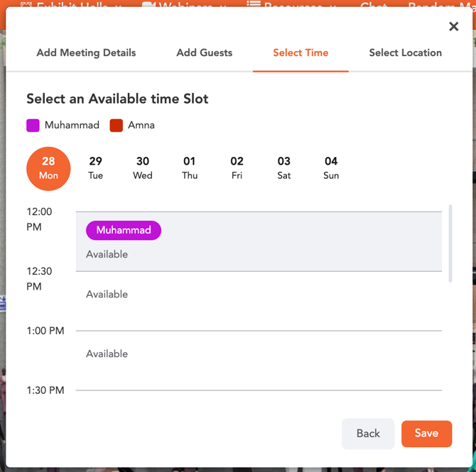Select Thursday the 01st date
Viewport: 476px width, 472px height.
[x=190, y=168]
